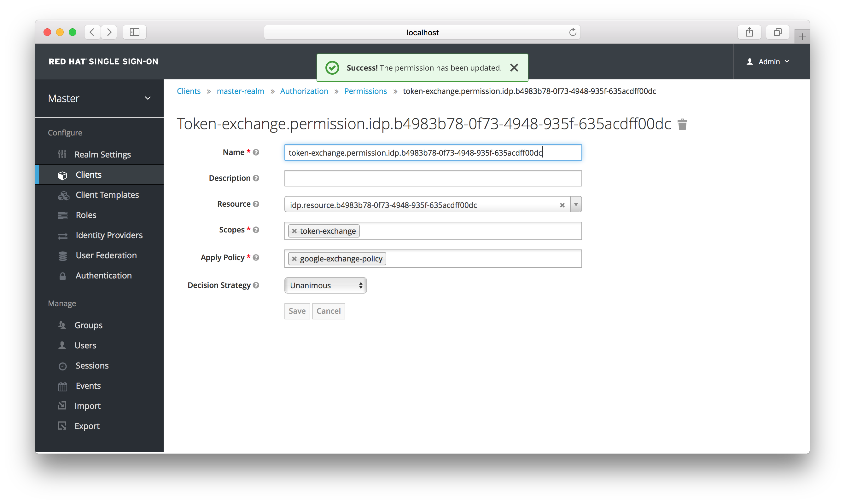Click the Name input field

[433, 152]
